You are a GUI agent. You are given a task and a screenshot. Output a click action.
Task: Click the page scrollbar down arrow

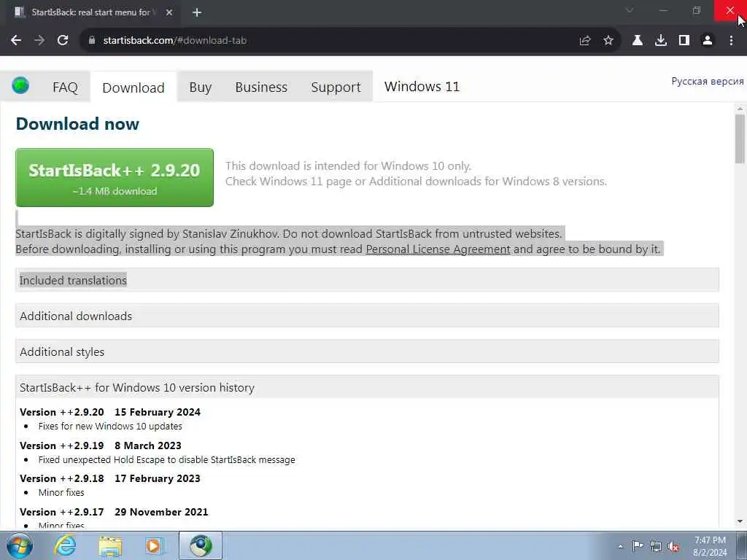[740, 522]
